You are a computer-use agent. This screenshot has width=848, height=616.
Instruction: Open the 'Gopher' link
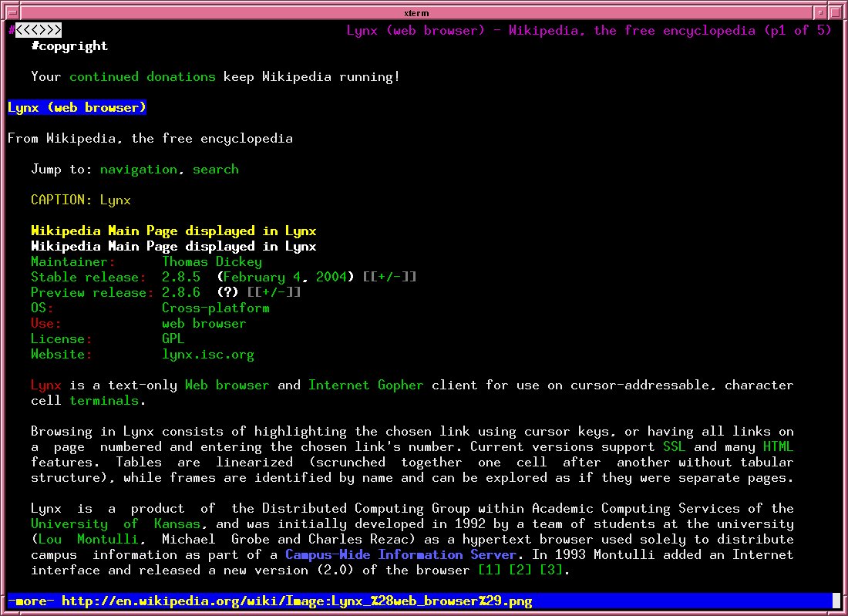click(401, 385)
